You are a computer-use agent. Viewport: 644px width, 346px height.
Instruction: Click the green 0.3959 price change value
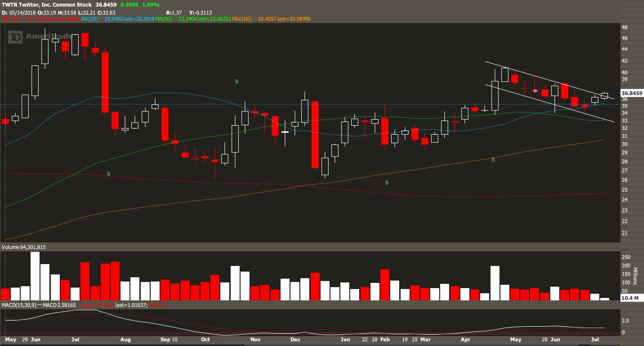pos(129,5)
